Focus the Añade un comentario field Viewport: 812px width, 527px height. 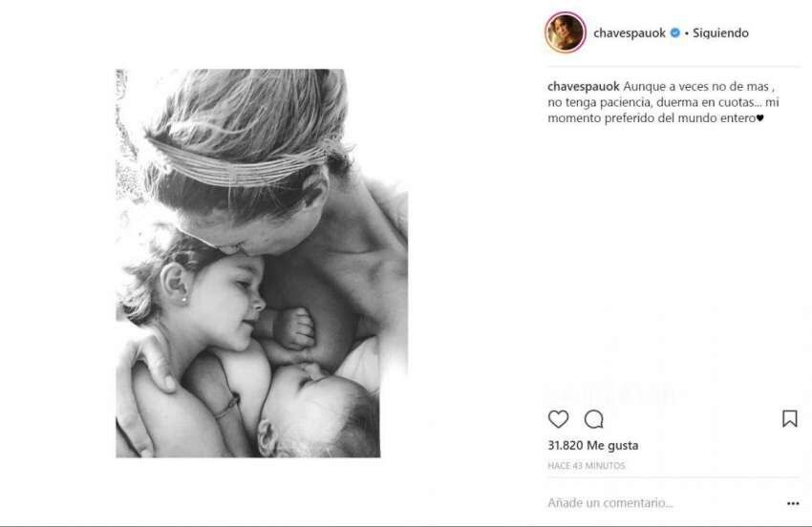(663, 503)
